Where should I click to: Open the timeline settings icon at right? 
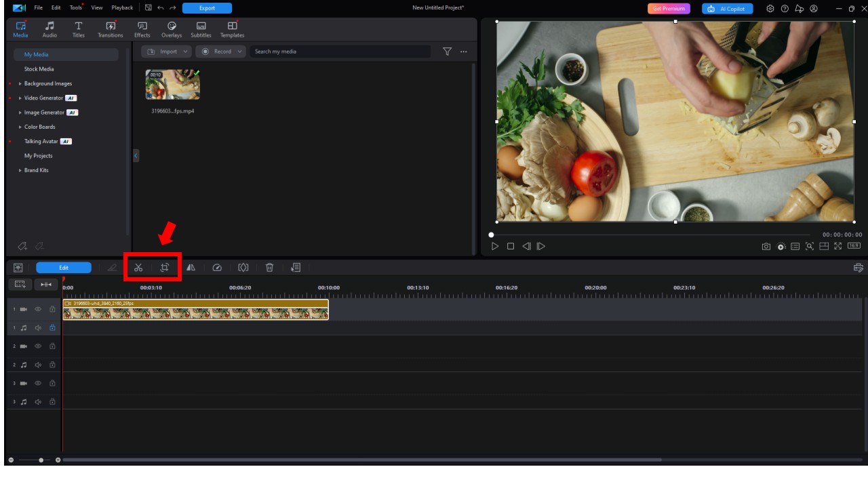[858, 268]
